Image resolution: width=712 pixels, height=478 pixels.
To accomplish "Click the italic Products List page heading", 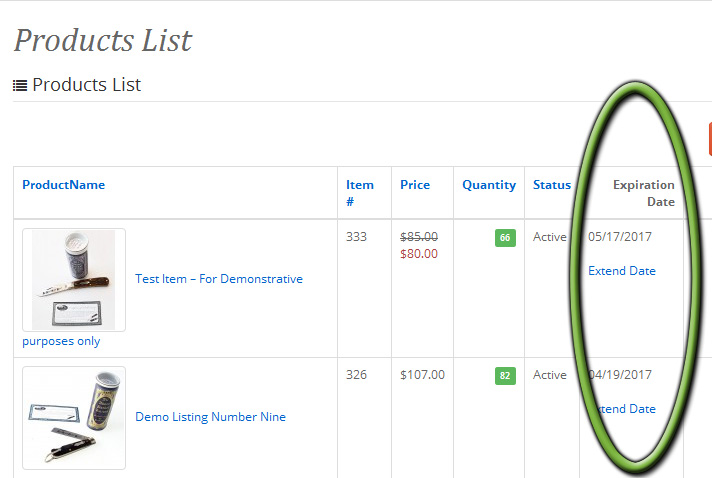I will 103,40.
